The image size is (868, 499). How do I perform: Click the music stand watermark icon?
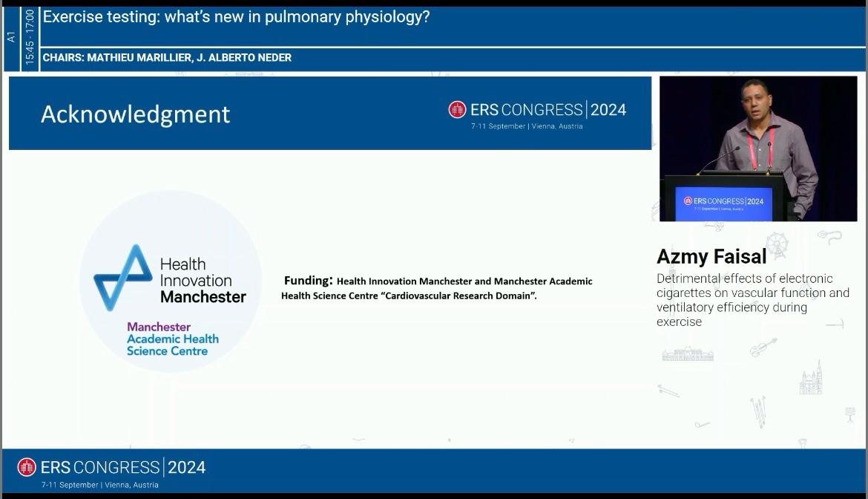coord(850,414)
